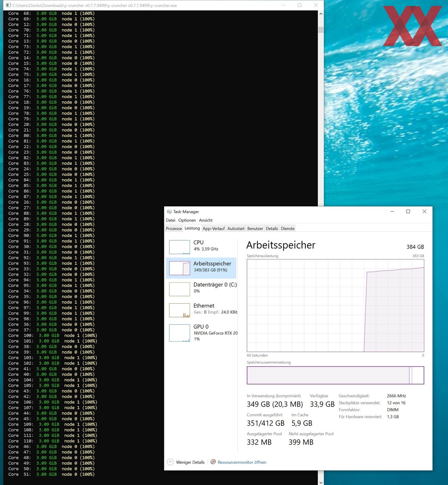Click the Core 84 line in console
Image resolution: width=448 pixels, height=485 pixels.
click(51, 180)
